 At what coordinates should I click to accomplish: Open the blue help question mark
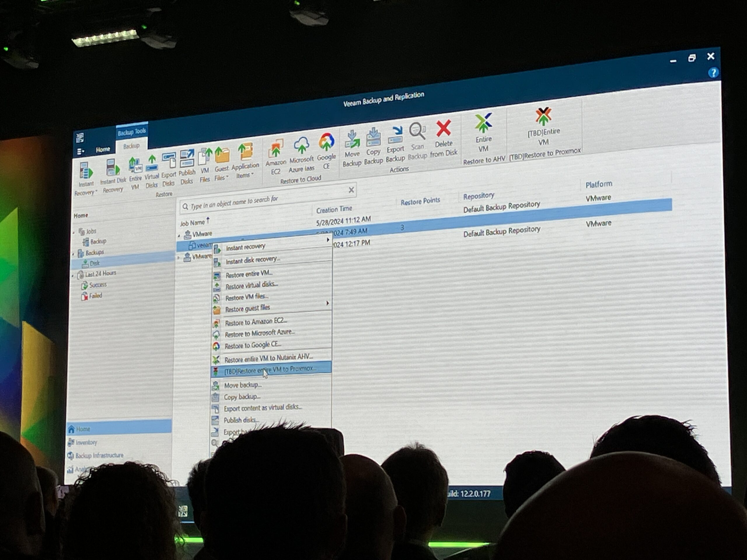click(x=713, y=73)
